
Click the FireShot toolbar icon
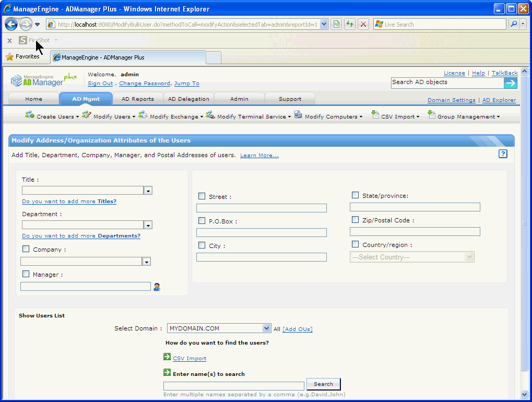click(x=23, y=40)
